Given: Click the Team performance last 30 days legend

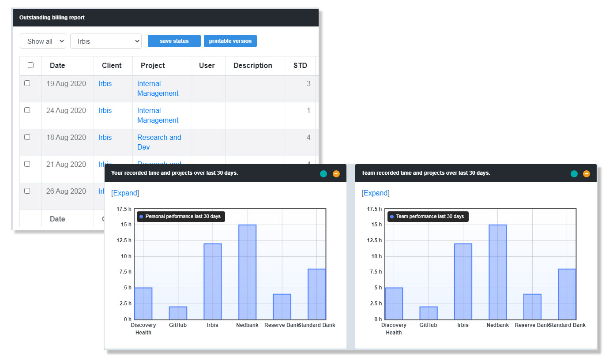Looking at the screenshot, I should tap(428, 217).
